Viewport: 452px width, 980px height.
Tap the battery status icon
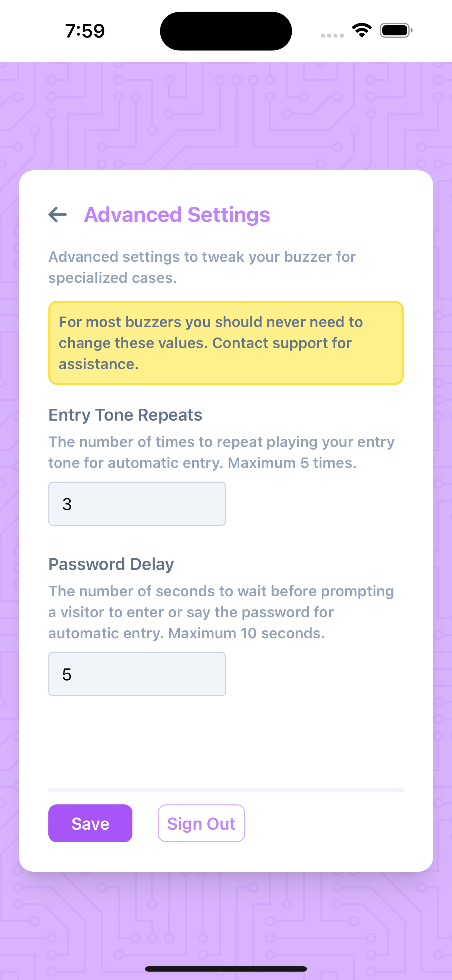[396, 30]
